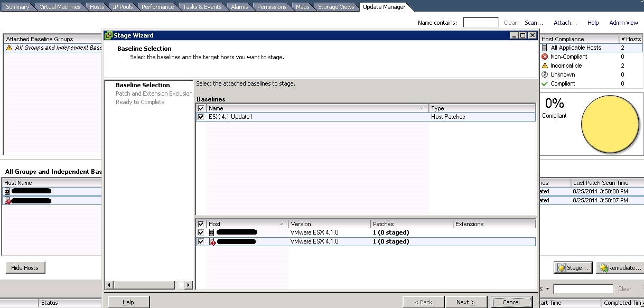This screenshot has height=308, width=644.
Task: Select the Baseline Selection wizard step
Action: click(x=143, y=85)
